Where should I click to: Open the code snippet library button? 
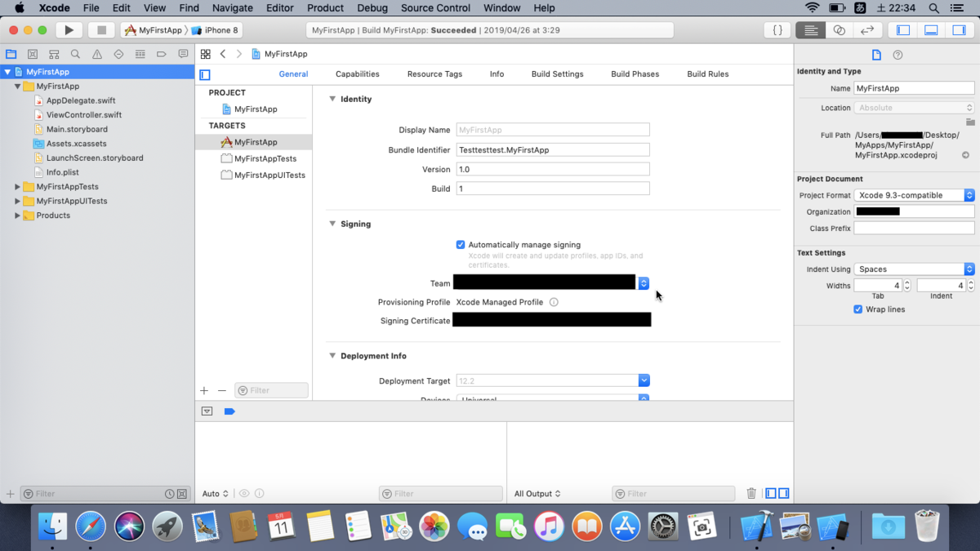[777, 30]
